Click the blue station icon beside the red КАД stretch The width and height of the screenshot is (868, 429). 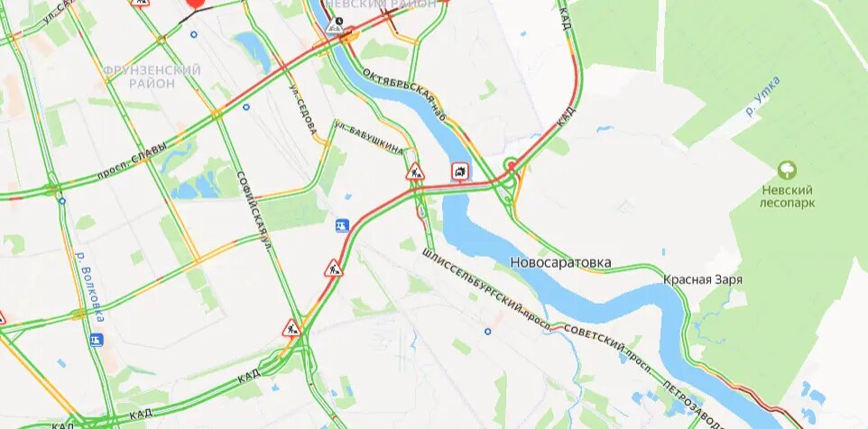pos(342,225)
